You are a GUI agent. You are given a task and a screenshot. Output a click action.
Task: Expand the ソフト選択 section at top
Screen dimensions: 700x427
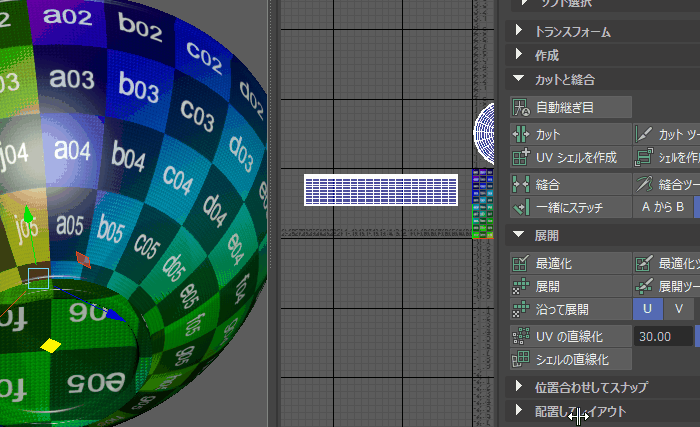(x=525, y=3)
